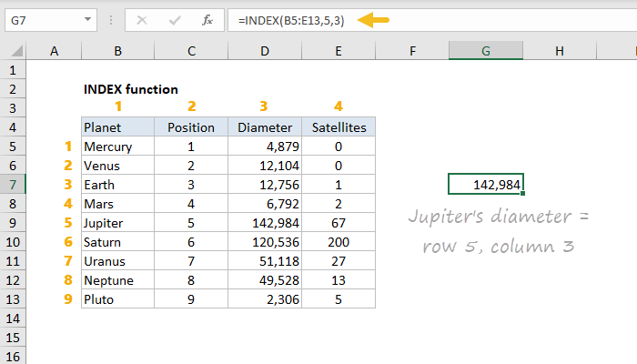
Task: Click diameter value 49,528
Action: (x=265, y=280)
